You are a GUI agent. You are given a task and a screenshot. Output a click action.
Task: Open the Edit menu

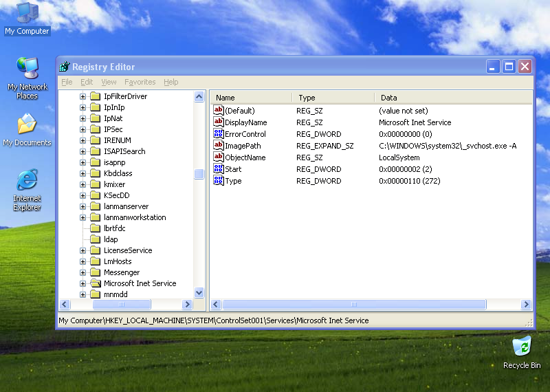[87, 82]
